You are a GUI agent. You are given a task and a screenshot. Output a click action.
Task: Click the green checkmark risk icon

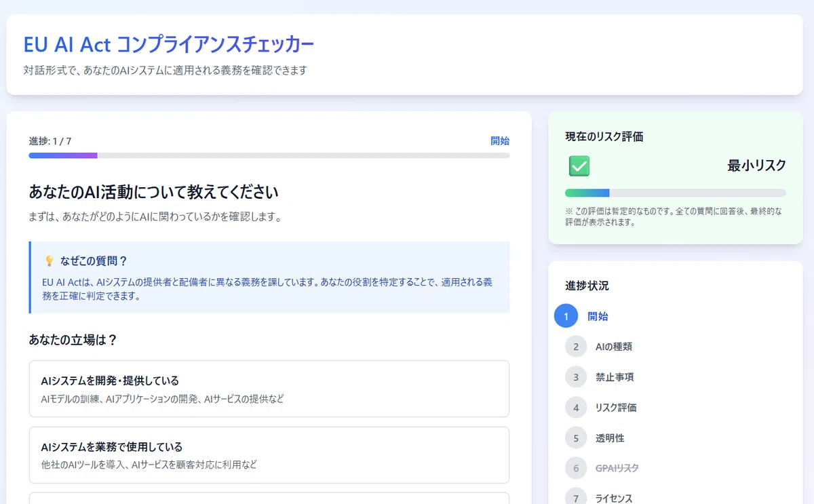[579, 166]
